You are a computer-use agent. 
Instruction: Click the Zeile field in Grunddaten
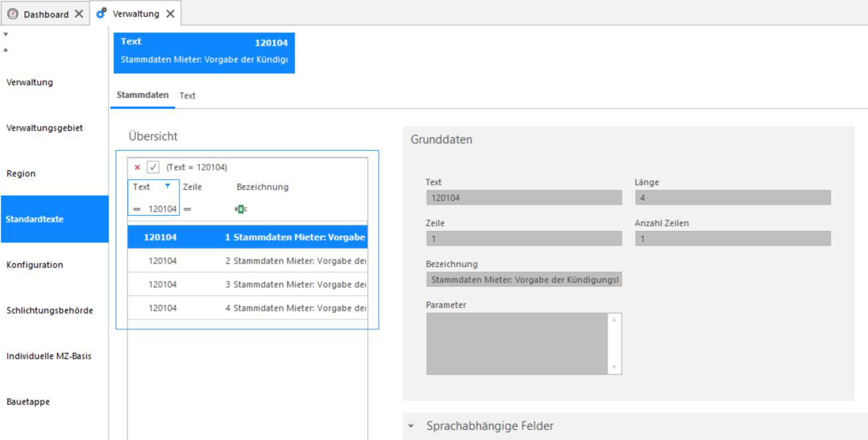524,238
